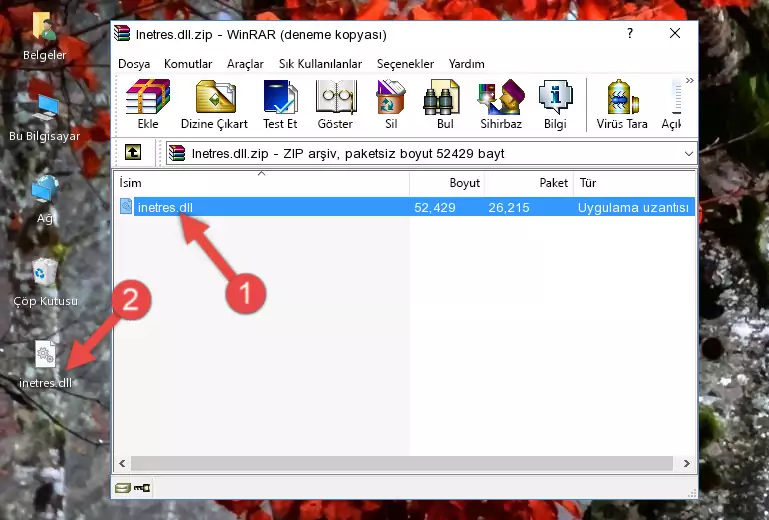Click Uygulama uzantısı type cell
Viewport: 769px width, 520px height.
(x=633, y=208)
